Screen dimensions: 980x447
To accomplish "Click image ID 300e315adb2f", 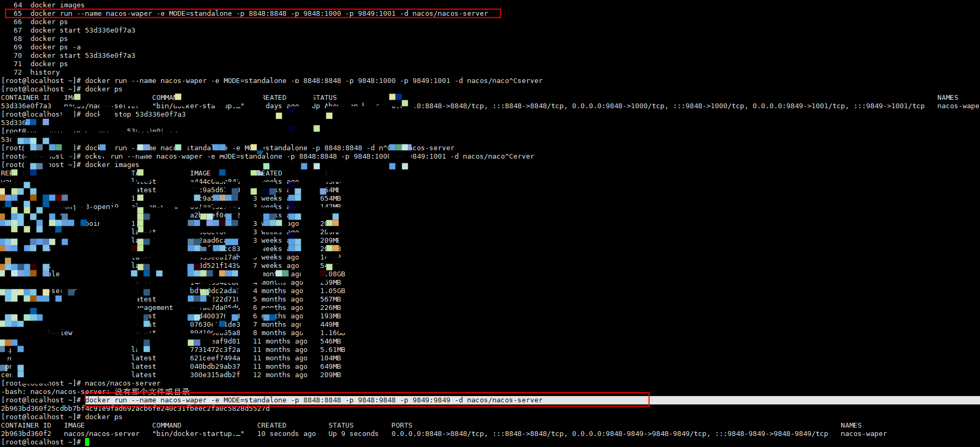I will [x=215, y=375].
